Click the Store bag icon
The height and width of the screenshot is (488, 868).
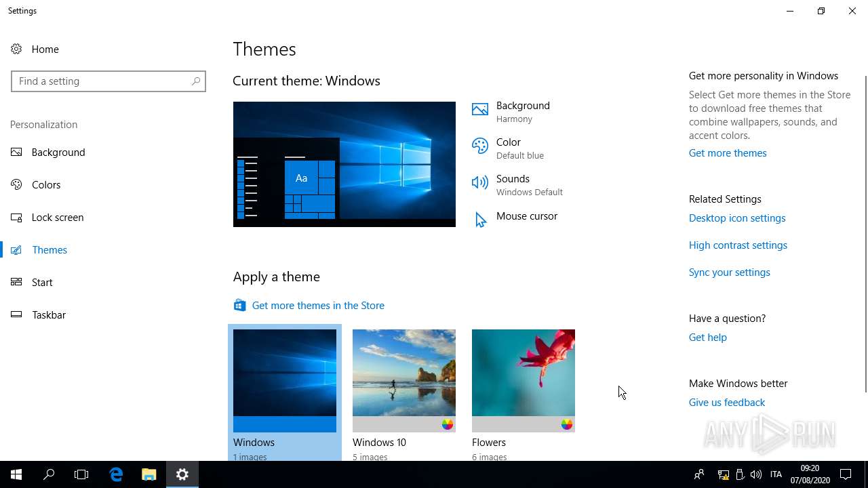[239, 305]
